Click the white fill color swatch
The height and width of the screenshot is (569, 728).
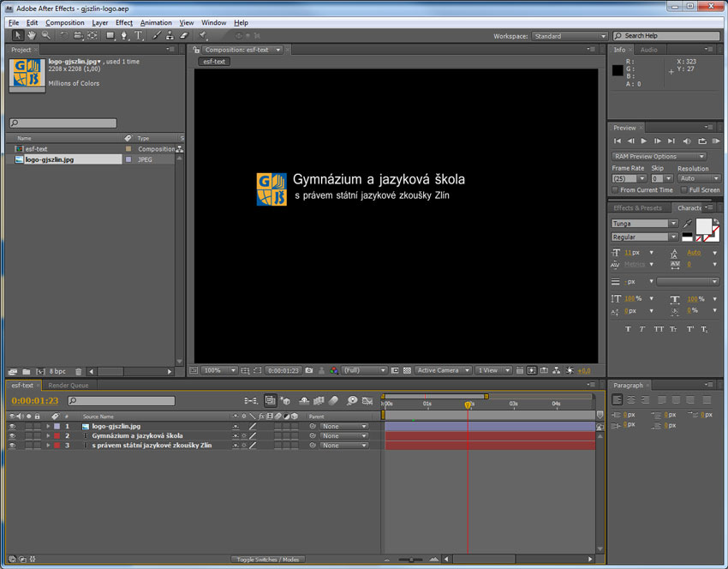pyautogui.click(x=703, y=226)
